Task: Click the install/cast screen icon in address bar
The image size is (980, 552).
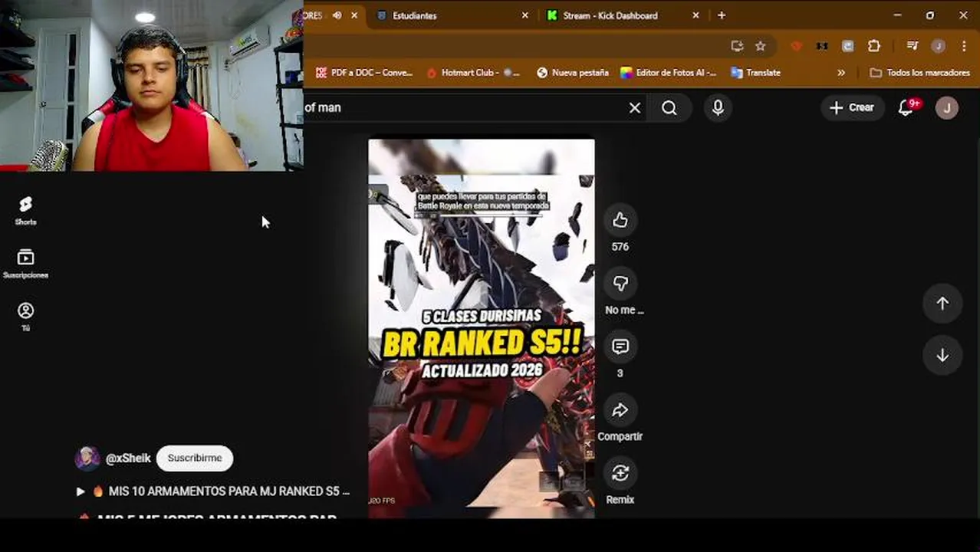Action: pos(737,46)
